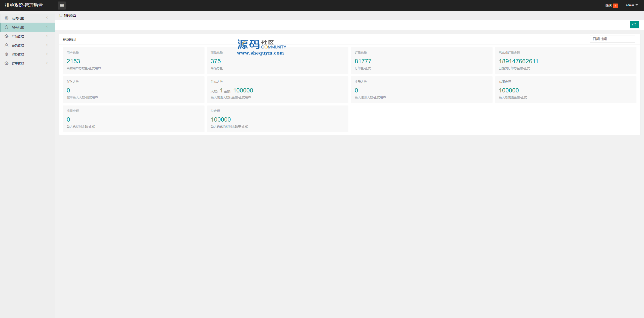Viewport: 644px width, 318px height.
Task: Click the person icon beside 会员管理
Action: point(7,45)
